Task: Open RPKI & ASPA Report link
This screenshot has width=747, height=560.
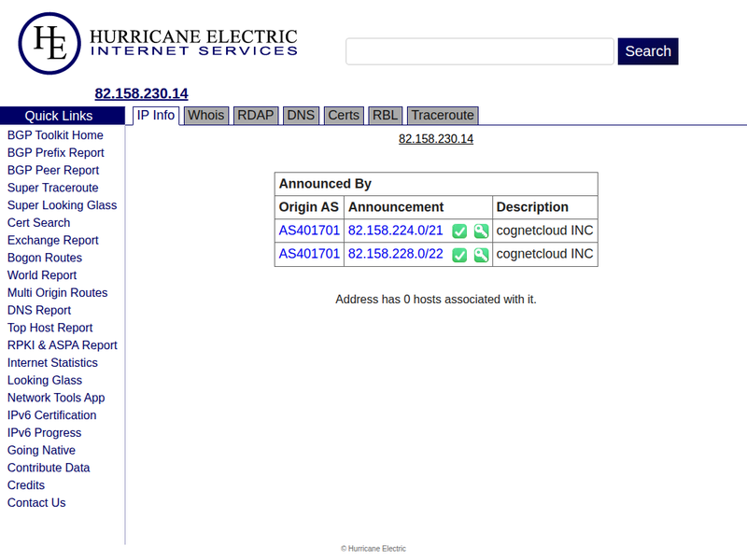Action: point(63,345)
